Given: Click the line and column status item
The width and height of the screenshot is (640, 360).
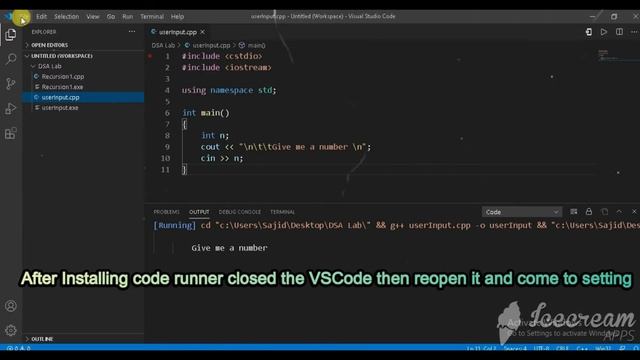Looking at the screenshot, I should (x=482, y=349).
